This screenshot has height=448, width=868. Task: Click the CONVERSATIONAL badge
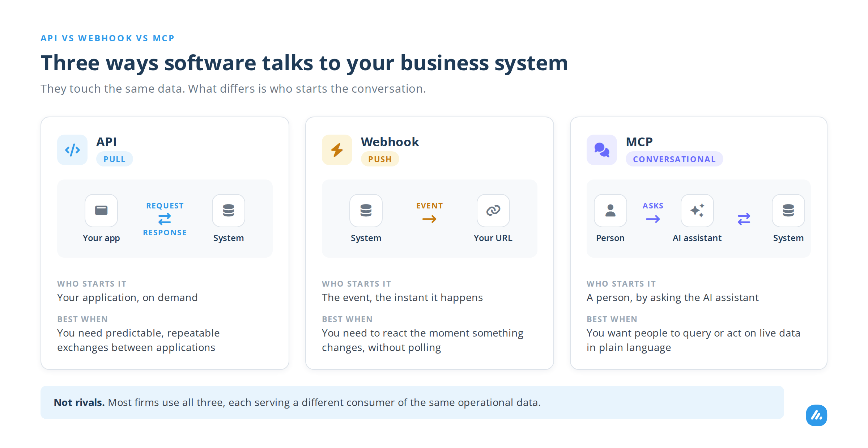pyautogui.click(x=675, y=159)
